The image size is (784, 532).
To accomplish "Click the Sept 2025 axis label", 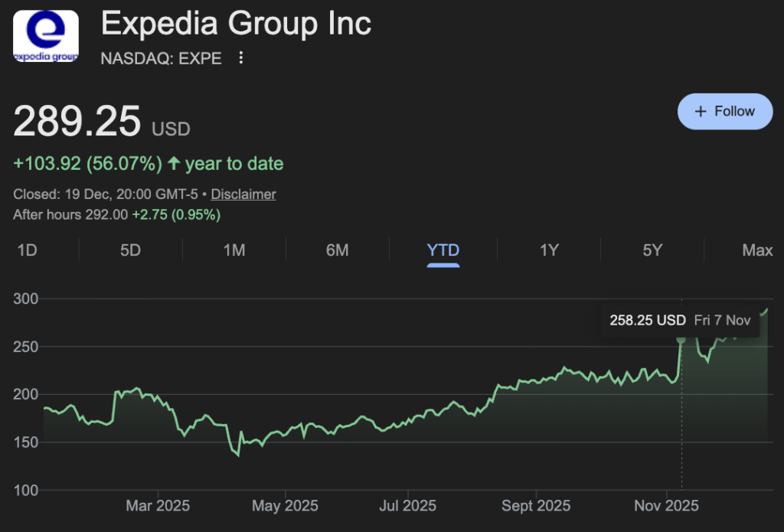I will pyautogui.click(x=536, y=506).
